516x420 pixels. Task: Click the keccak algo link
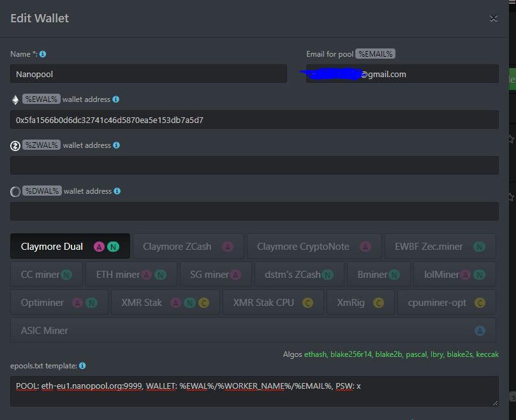click(x=487, y=354)
